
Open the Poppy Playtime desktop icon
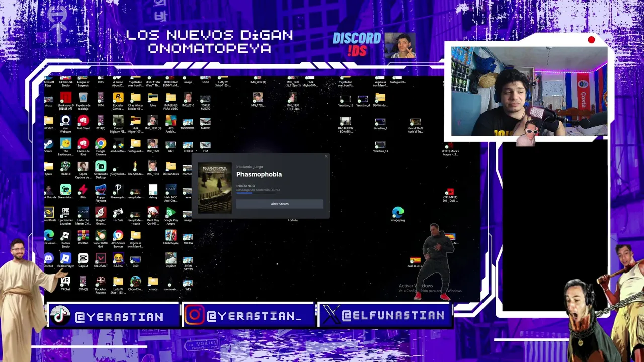point(101,189)
